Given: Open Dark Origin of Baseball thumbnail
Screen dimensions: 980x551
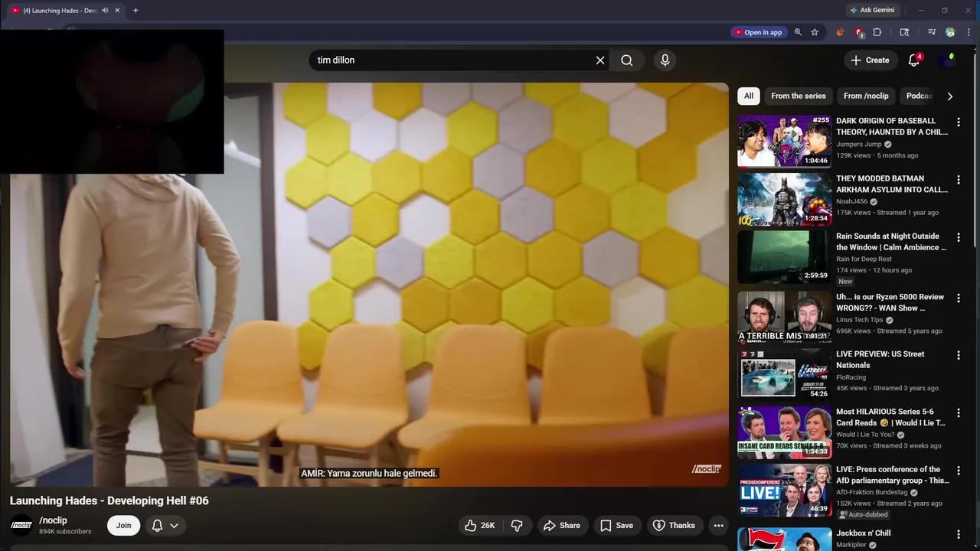Looking at the screenshot, I should click(x=784, y=141).
